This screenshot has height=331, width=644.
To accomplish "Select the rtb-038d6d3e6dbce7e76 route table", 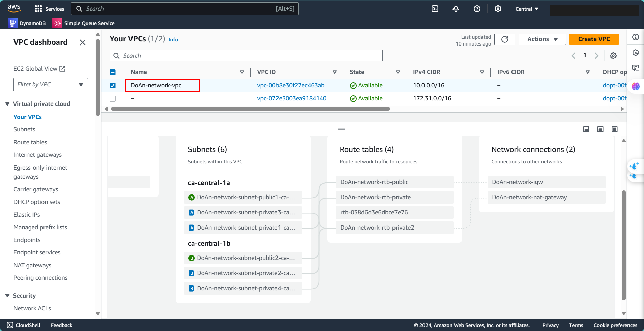I will point(394,212).
